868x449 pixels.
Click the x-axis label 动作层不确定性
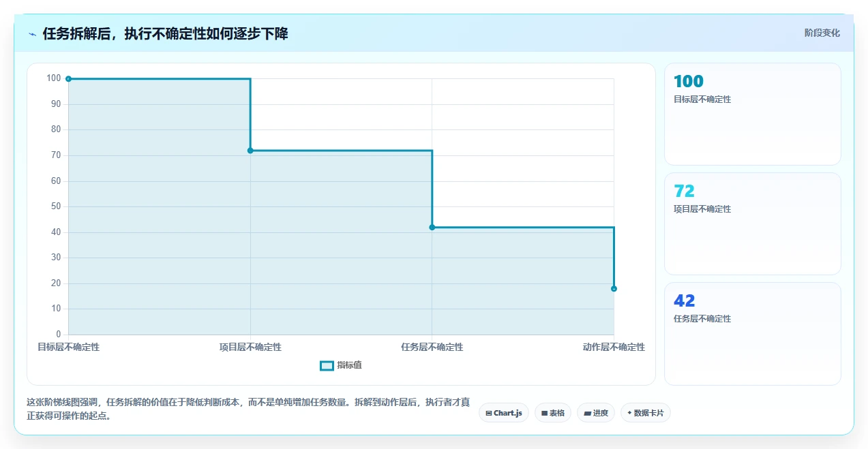pos(614,347)
